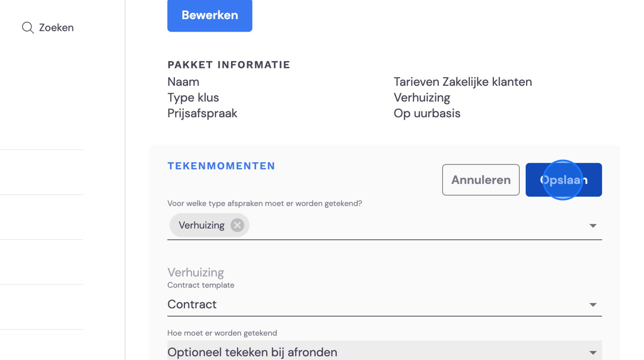Click the 'Hoe moet er worden getekend' label
This screenshot has width=644, height=360.
tap(222, 333)
